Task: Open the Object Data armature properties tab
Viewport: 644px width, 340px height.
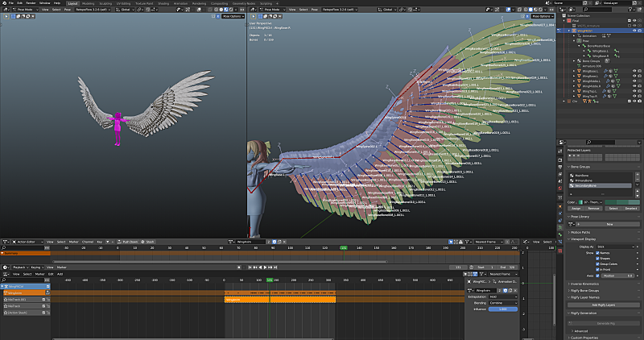Action: point(559,227)
